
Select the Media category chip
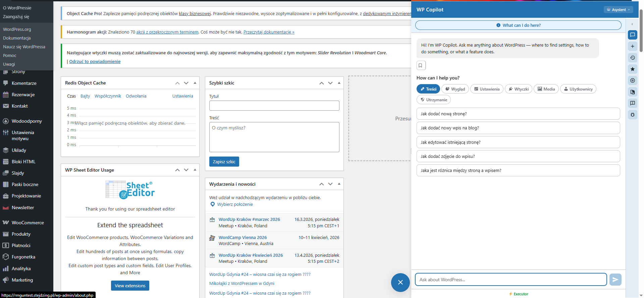point(546,89)
